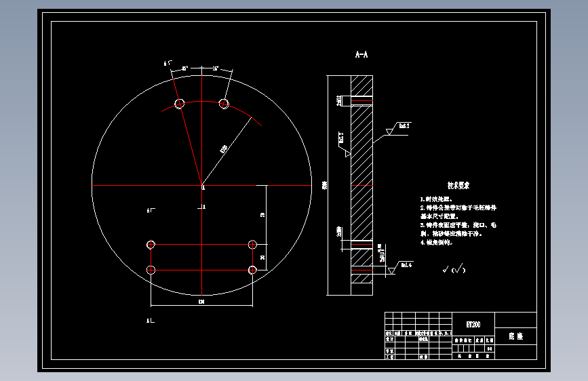
Task: Click the "Ra3.2" surface roughness label
Action: point(404,126)
